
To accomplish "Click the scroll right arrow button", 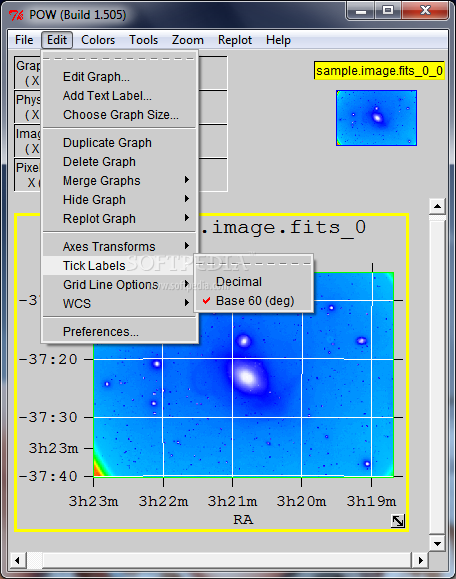I will pos(420,560).
